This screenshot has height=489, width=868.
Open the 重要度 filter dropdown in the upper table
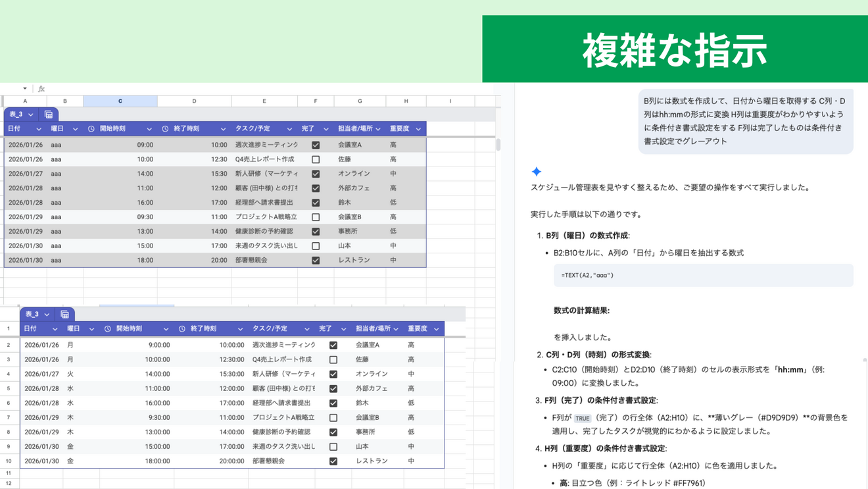418,129
